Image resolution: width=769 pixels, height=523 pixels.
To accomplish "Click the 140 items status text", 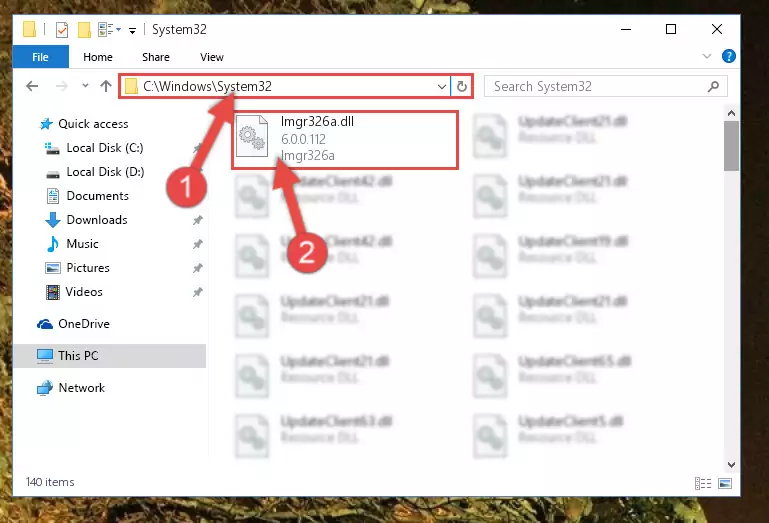I will click(50, 482).
